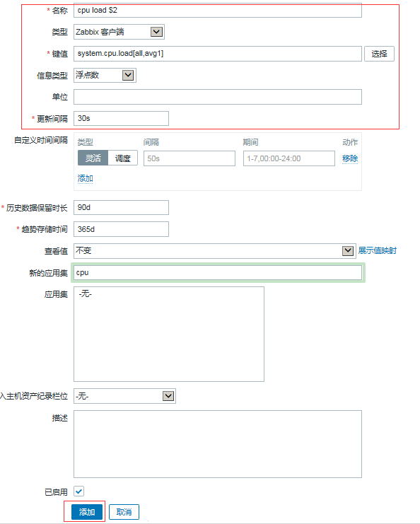Focus the 新的应用集 field containing cpu

point(218,272)
